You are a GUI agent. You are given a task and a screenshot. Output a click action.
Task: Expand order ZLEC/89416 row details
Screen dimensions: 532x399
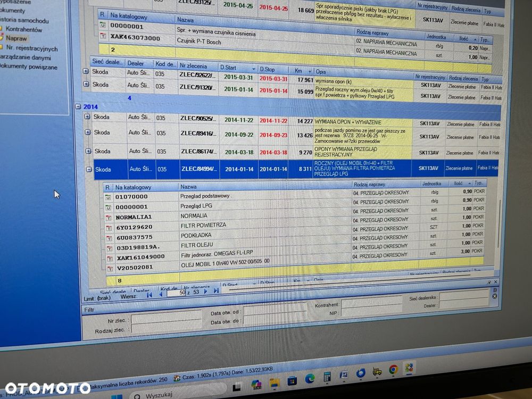pyautogui.click(x=88, y=132)
